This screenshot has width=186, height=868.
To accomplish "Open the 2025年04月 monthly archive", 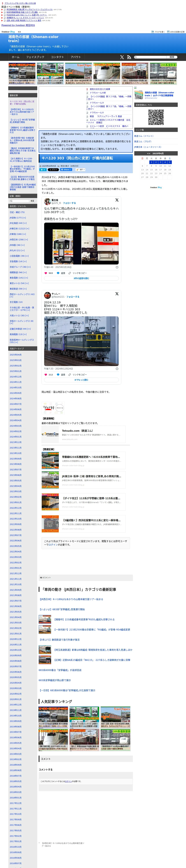I will coord(15,355).
